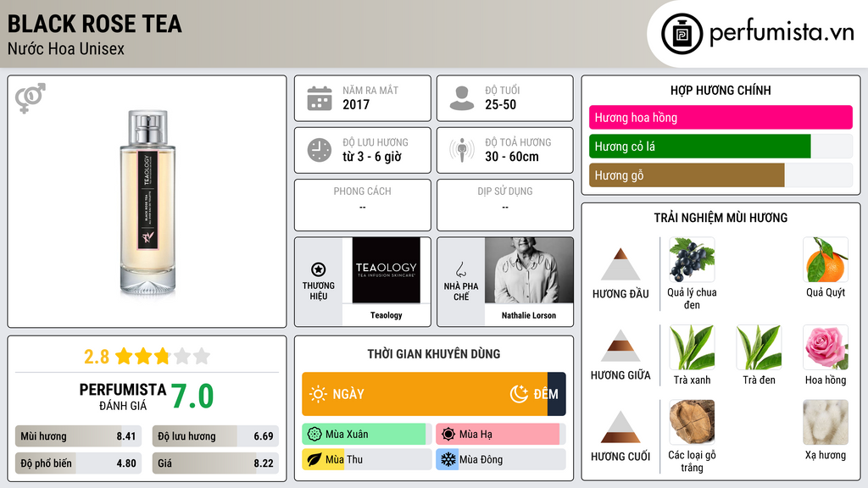
Task: Click the Mùa Thu leaf icon
Action: coord(314,459)
